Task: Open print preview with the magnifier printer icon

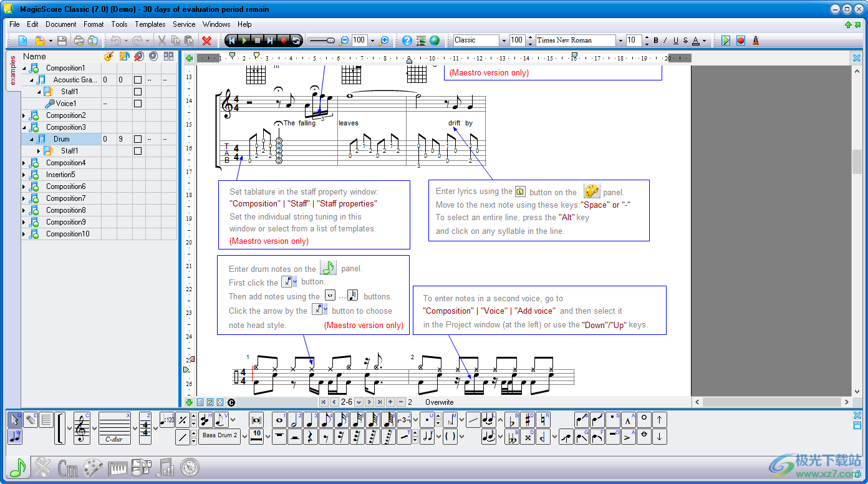Action: click(x=93, y=41)
